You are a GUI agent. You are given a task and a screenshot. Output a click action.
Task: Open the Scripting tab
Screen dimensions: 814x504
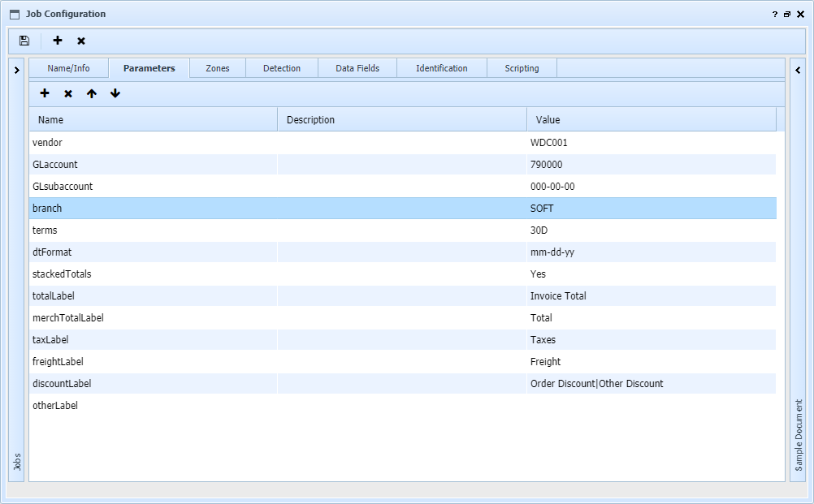pos(522,68)
